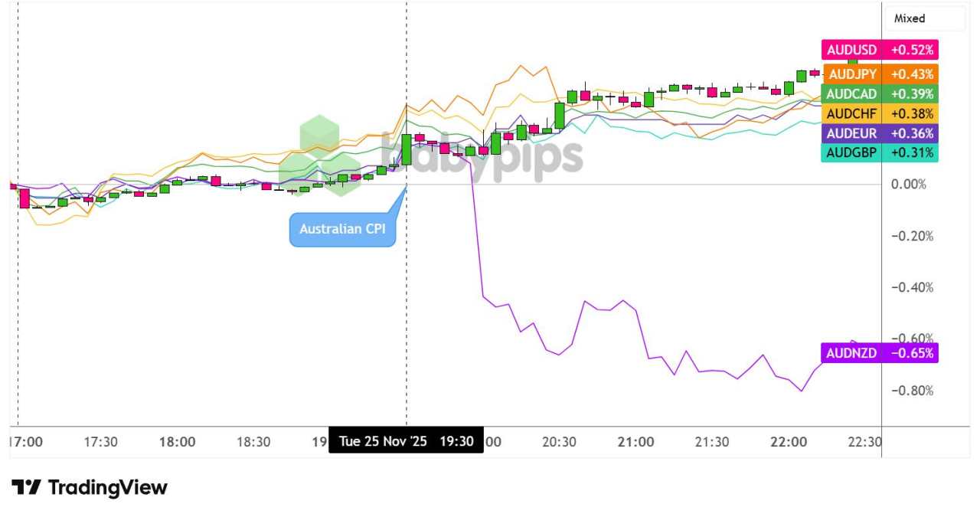Viewport: 980px width, 517px height.
Task: Toggle visibility of the AUDNZD line
Action: coord(879,353)
